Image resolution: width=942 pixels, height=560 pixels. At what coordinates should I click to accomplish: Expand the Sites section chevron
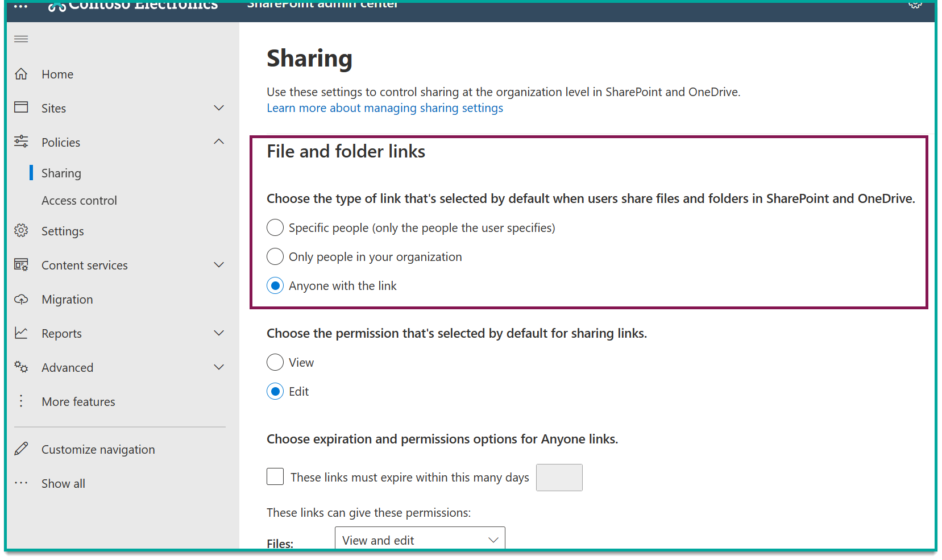tap(219, 107)
